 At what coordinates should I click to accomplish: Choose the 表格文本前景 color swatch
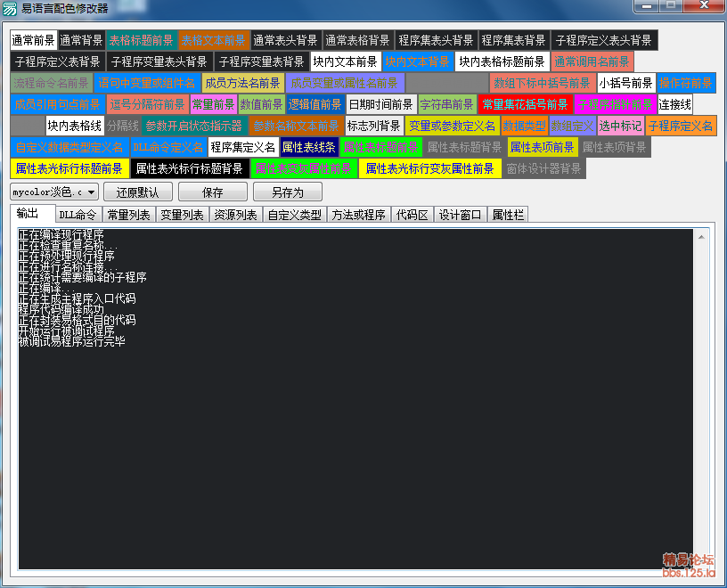(x=214, y=40)
